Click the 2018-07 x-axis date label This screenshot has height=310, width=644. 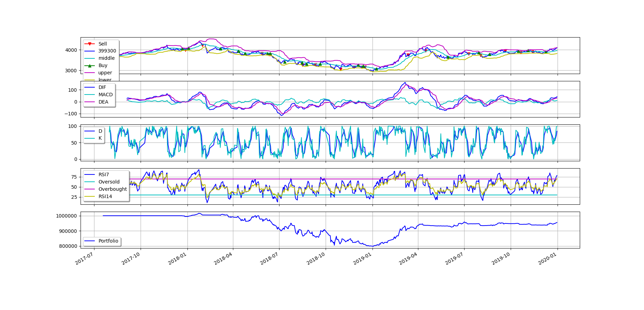(x=269, y=259)
